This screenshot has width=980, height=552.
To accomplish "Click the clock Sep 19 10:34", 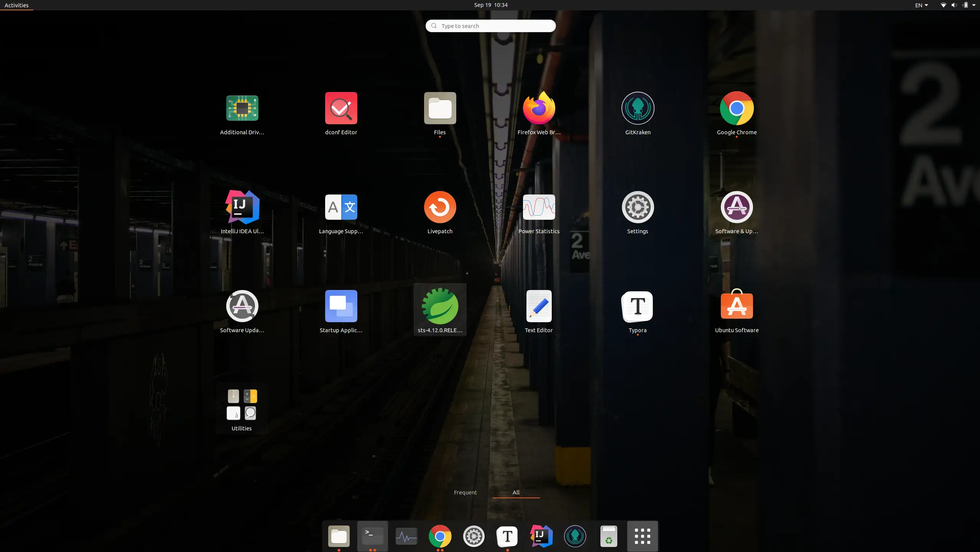I will [x=490, y=5].
